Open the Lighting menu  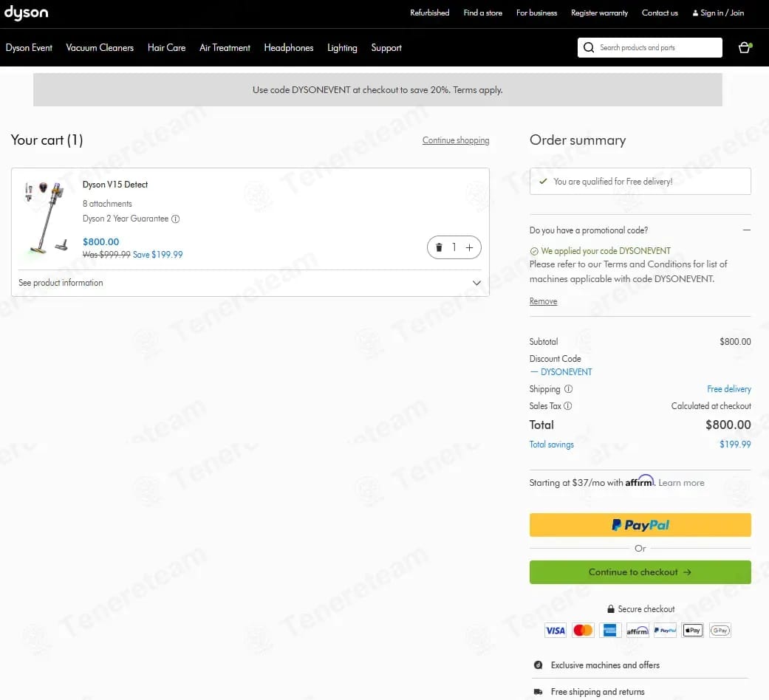(x=342, y=47)
